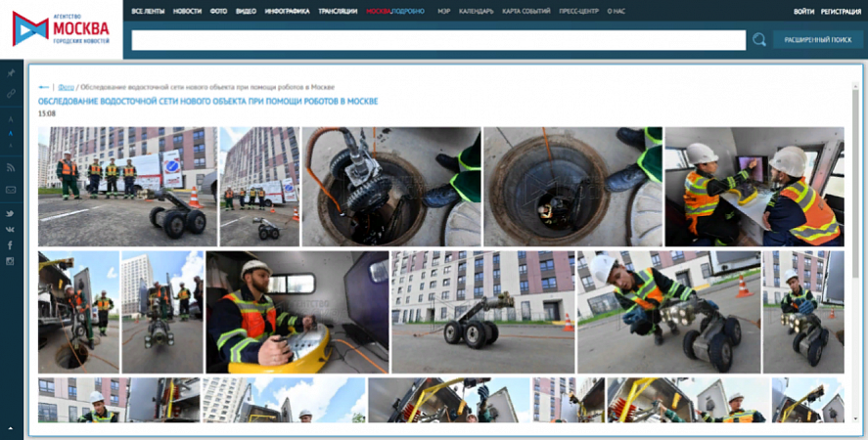Open the photo of four workers with robot
Screen dimensions: 868x440
click(x=127, y=187)
